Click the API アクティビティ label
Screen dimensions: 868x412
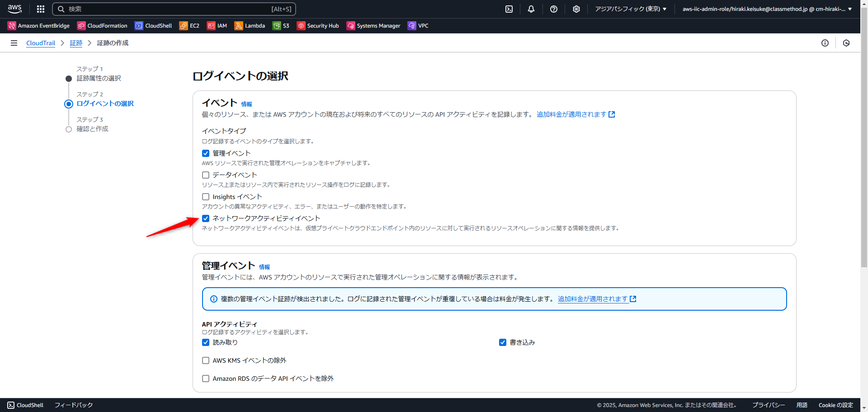coord(229,324)
